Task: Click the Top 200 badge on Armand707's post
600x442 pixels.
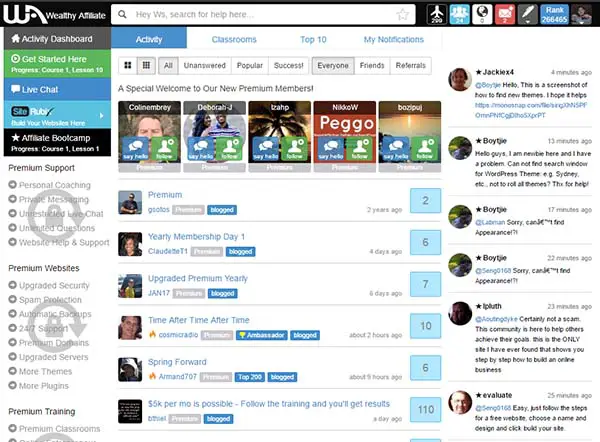Action: click(x=250, y=377)
